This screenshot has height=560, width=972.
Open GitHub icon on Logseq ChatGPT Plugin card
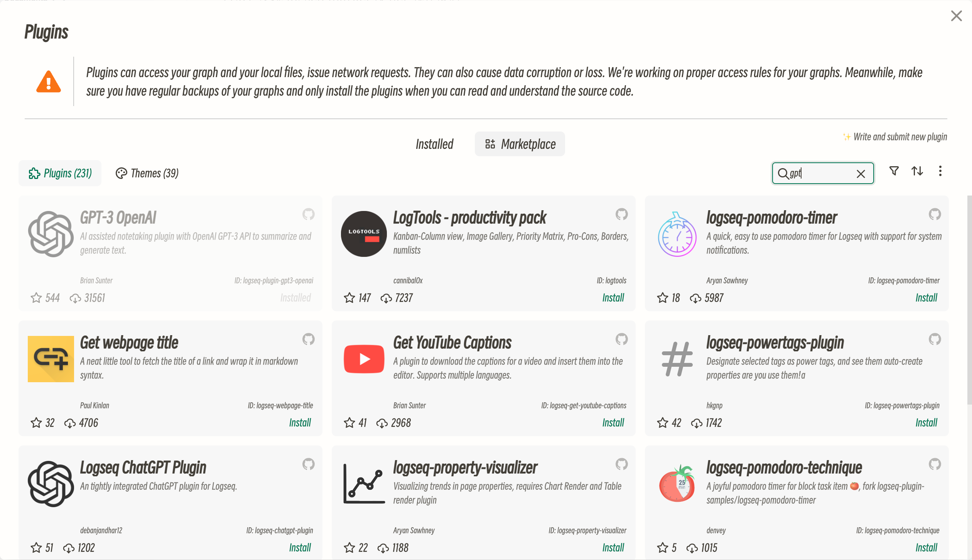tap(308, 464)
